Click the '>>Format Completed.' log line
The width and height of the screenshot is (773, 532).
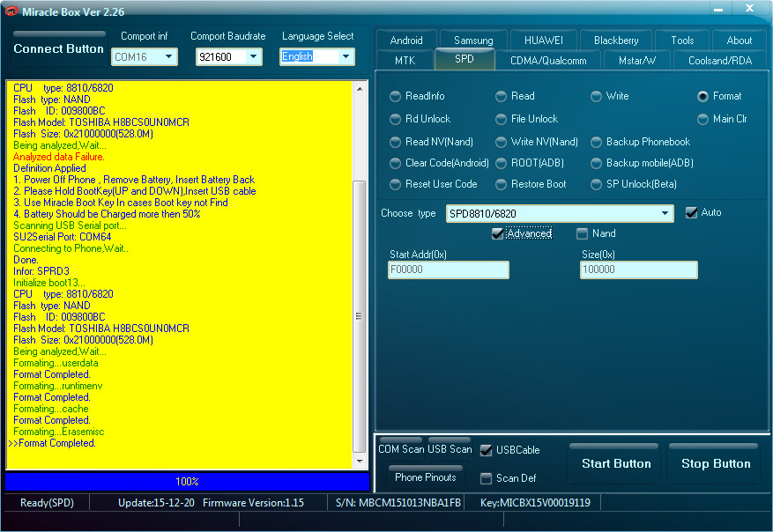pos(52,443)
